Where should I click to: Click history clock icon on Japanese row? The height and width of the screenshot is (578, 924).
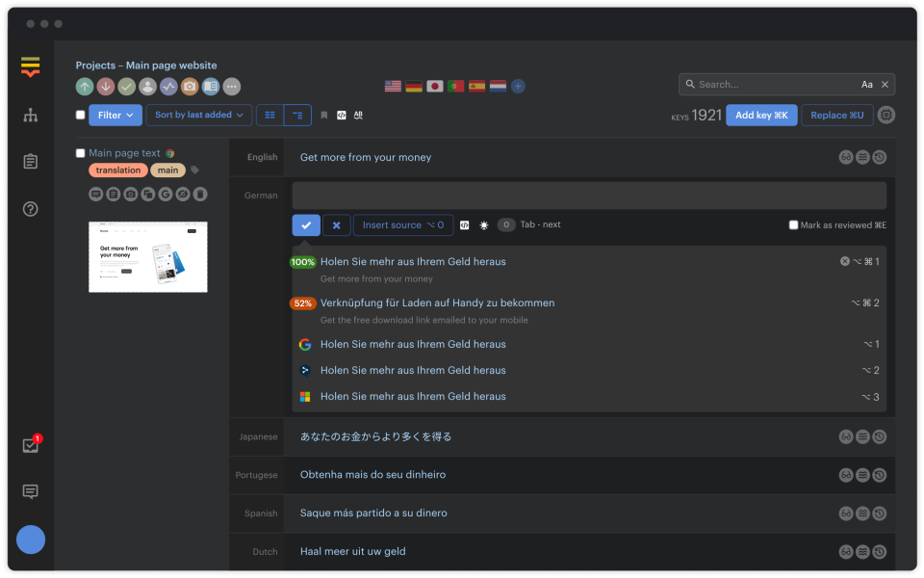pos(879,437)
